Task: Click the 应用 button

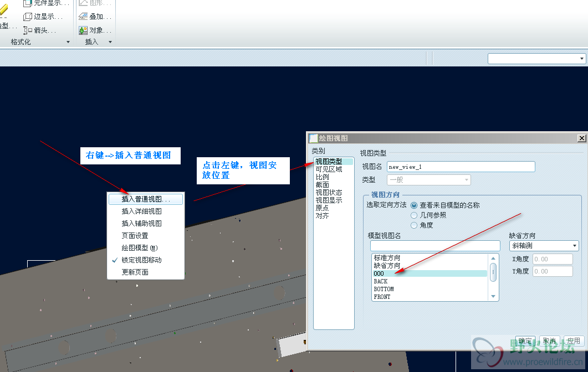Action: point(574,341)
